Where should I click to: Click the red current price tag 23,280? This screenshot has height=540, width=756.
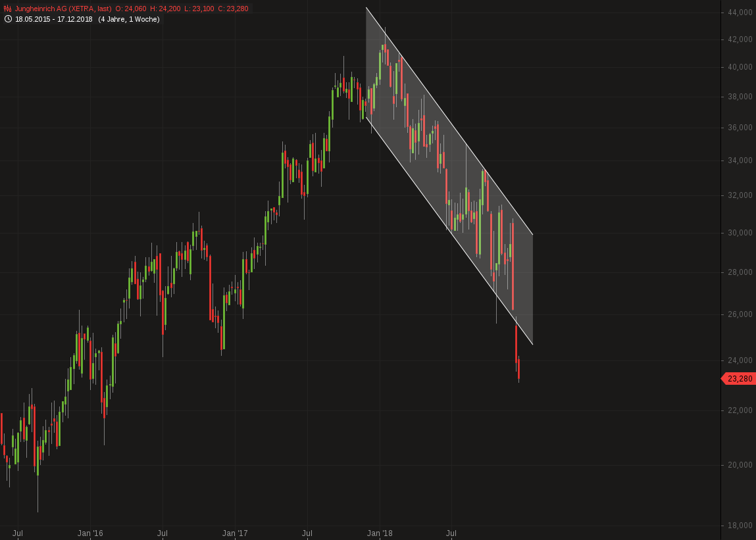tap(738, 379)
